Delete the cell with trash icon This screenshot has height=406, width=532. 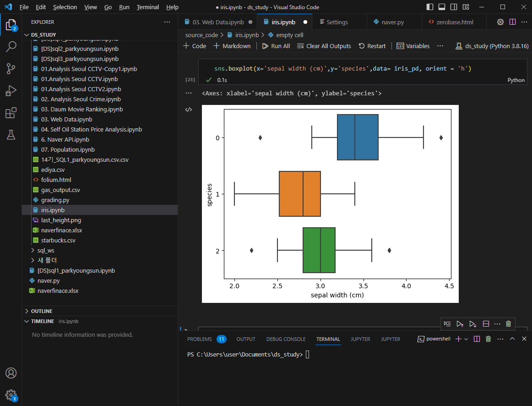pyautogui.click(x=508, y=324)
